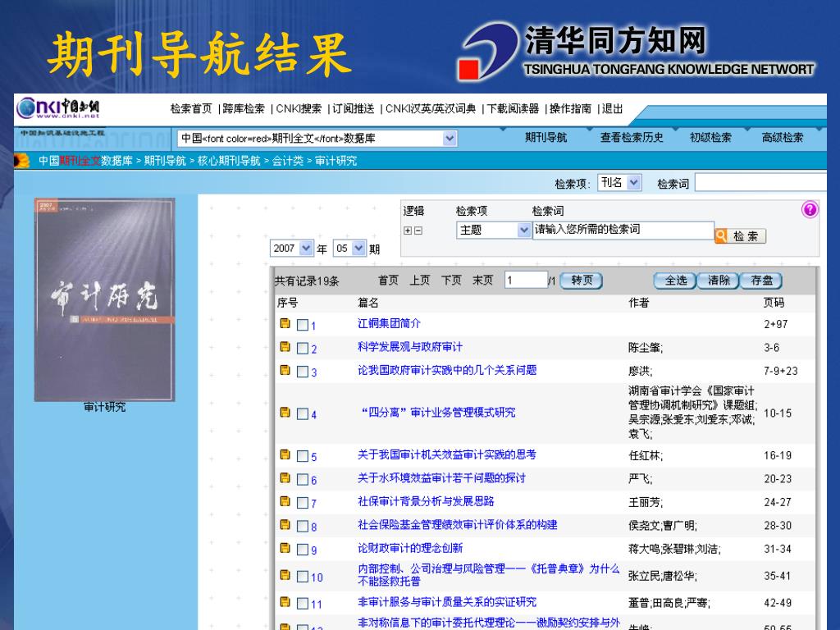Open the article 论财政审计的理念创新
The height and width of the screenshot is (630, 840).
410,548
